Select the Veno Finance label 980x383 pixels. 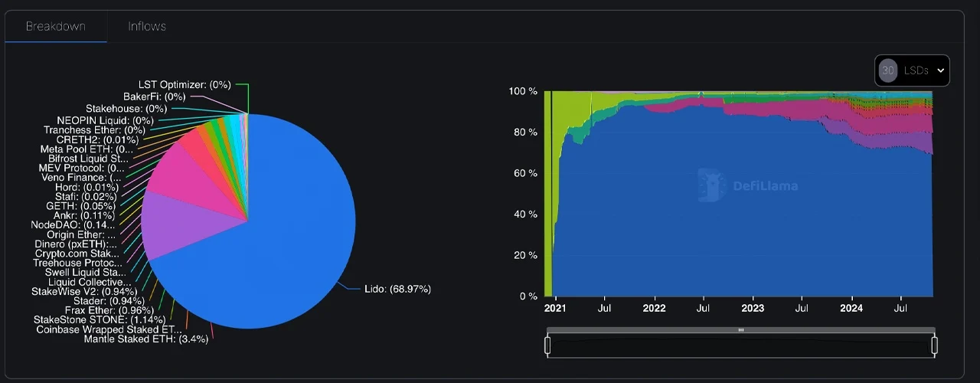coord(80,177)
